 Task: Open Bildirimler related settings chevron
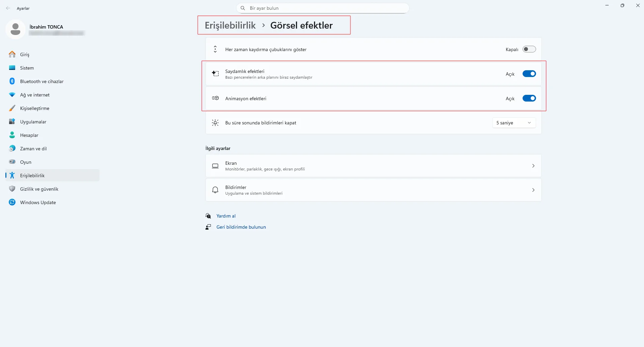pyautogui.click(x=533, y=190)
